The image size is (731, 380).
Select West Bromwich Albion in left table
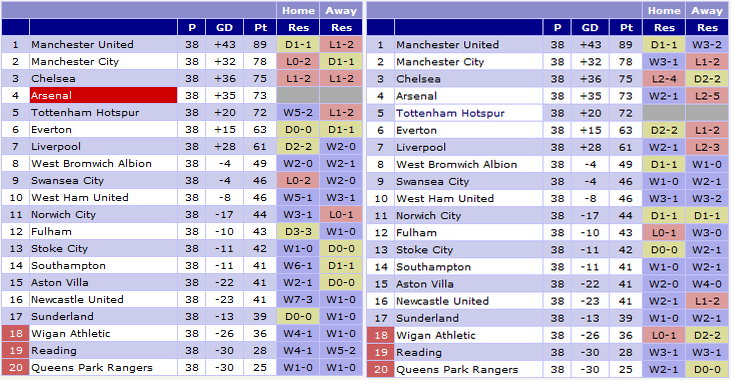(x=91, y=163)
